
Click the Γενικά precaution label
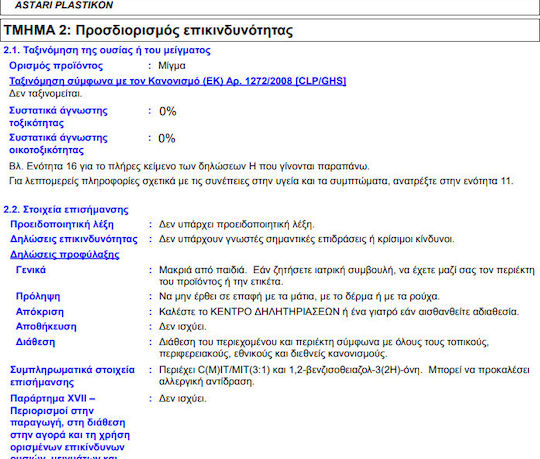click(x=31, y=270)
